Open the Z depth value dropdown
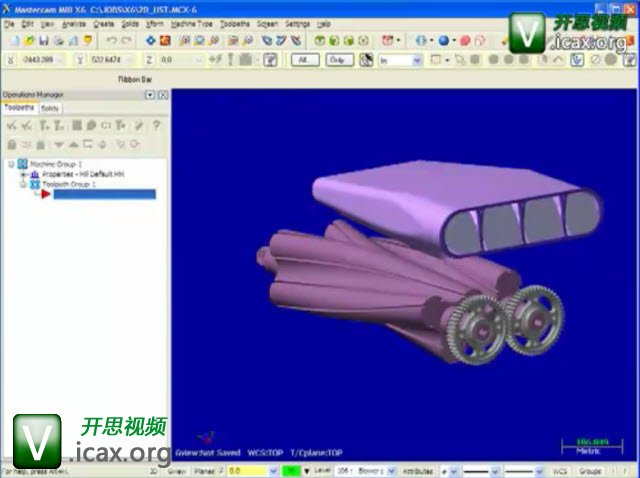The width and height of the screenshot is (640, 478). pos(273,471)
